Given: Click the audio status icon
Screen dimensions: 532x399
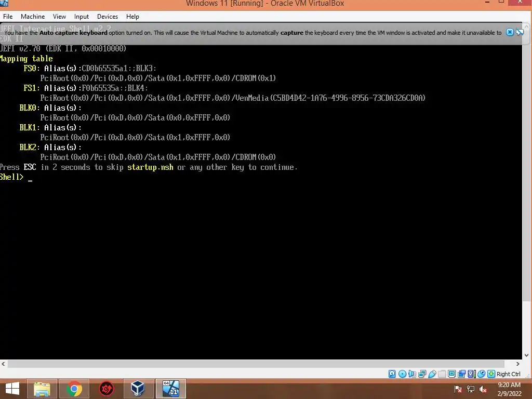Looking at the screenshot, I should pos(412,374).
